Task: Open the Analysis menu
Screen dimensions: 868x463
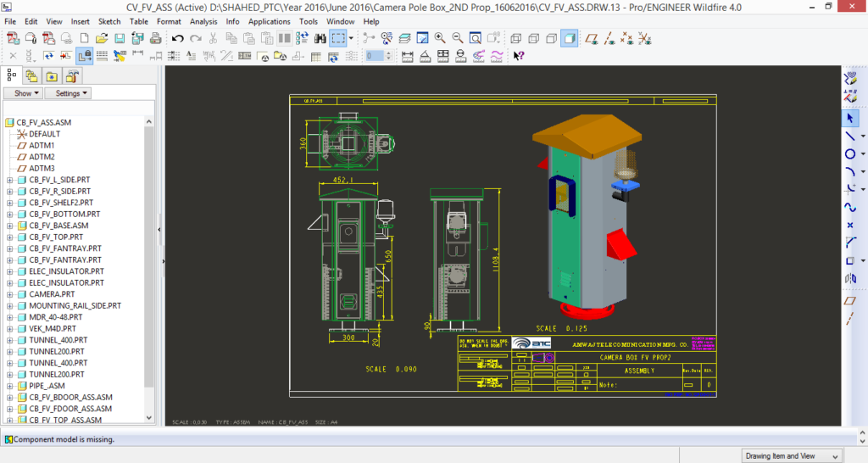Action: [203, 21]
